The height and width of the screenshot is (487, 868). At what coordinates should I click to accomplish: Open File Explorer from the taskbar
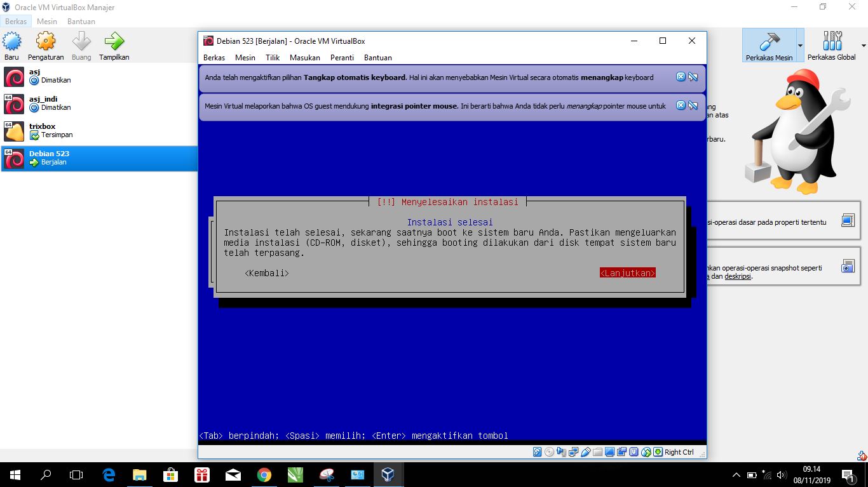[x=140, y=474]
